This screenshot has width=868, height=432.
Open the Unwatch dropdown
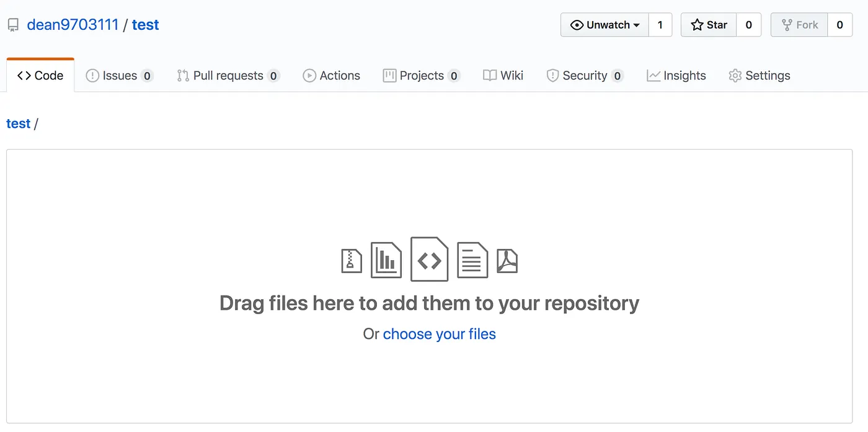click(604, 25)
